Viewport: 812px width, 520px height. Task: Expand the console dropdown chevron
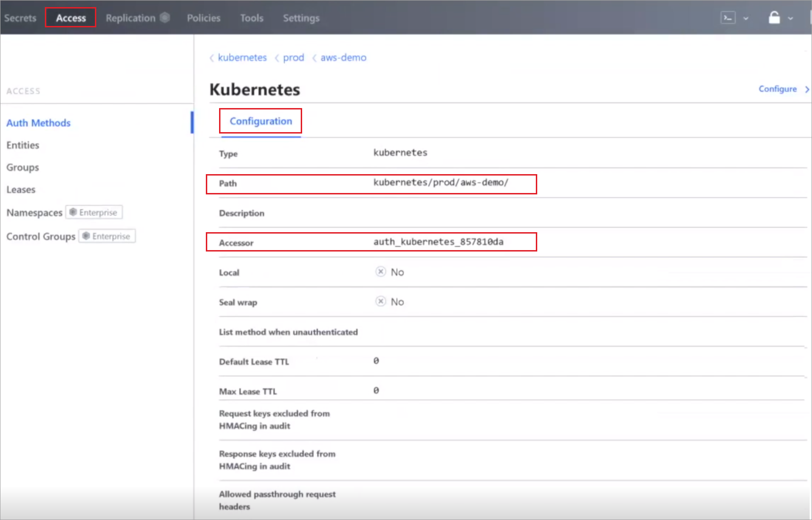(746, 18)
